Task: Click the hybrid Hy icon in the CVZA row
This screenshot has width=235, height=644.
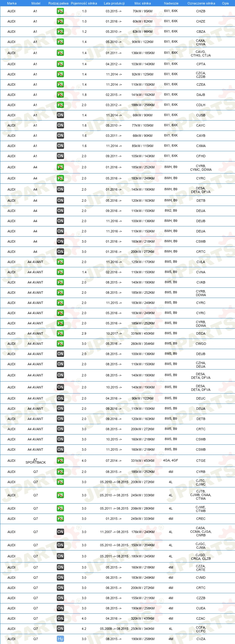Action: 60,639
